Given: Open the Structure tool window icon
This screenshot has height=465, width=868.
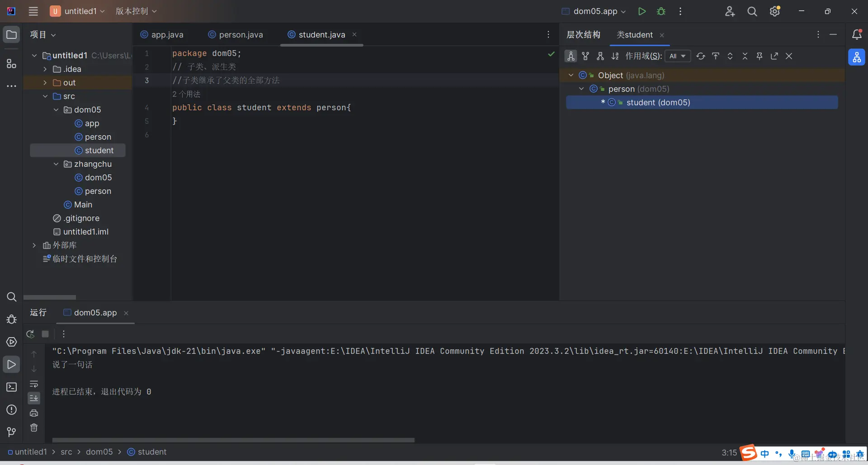Looking at the screenshot, I should pos(11,64).
